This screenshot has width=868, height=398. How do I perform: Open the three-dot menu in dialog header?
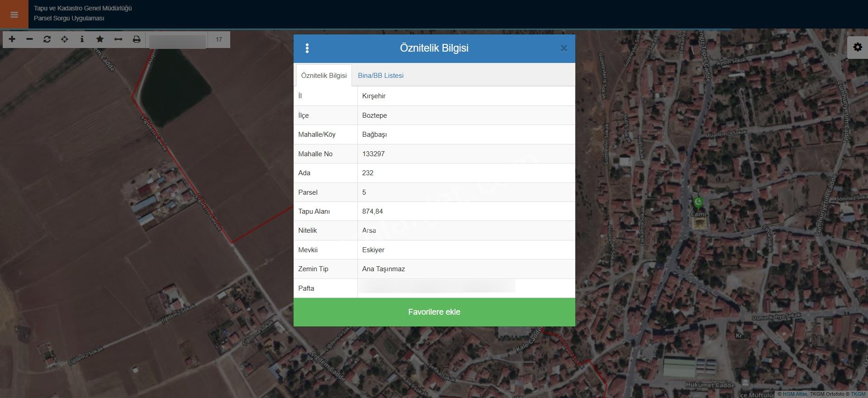(307, 48)
